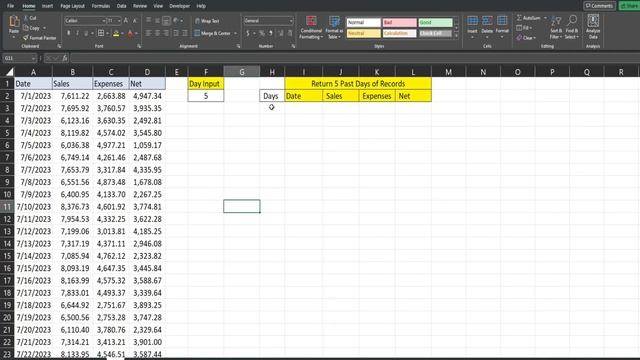Apply the red font color
Image resolution: width=640 pixels, height=360 pixels.
pyautogui.click(x=130, y=33)
